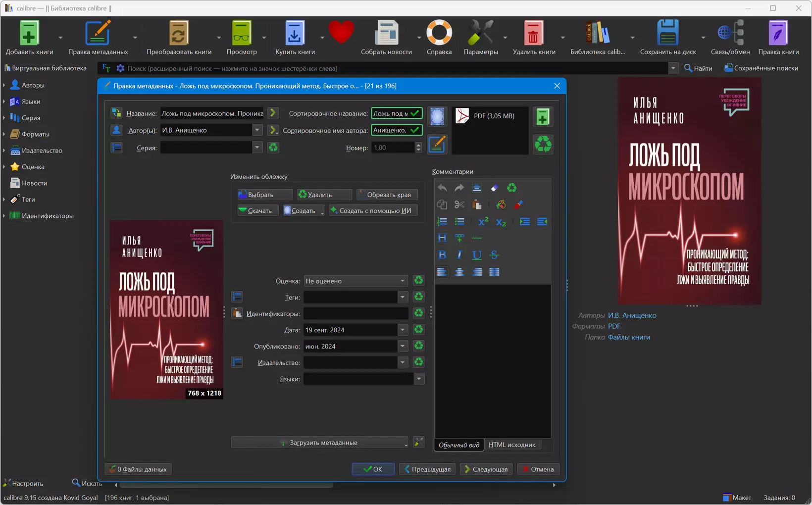Click the eraser remove-formatting icon in comments
This screenshot has width=812, height=505.
[x=494, y=188]
